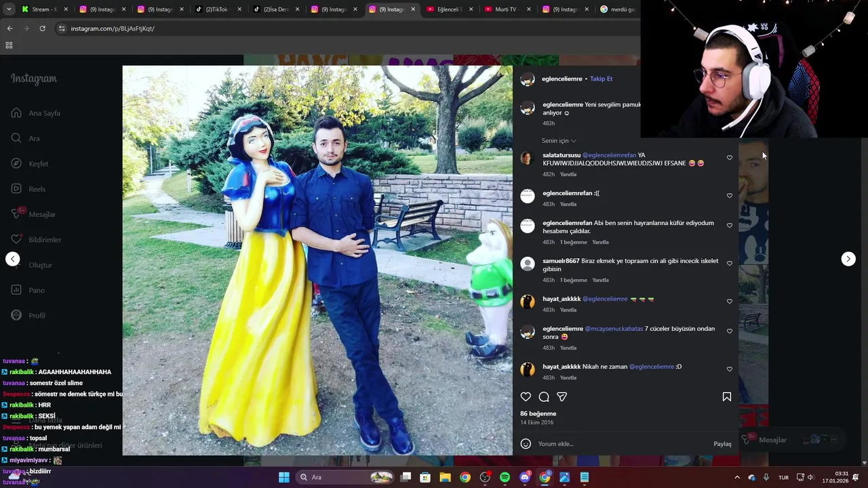Open the floating Mesajlar button
The height and width of the screenshot is (488, 868).
791,440
